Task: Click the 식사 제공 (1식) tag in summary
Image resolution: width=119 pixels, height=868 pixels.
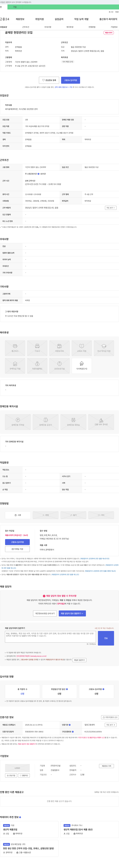Action: [x=68, y=62]
